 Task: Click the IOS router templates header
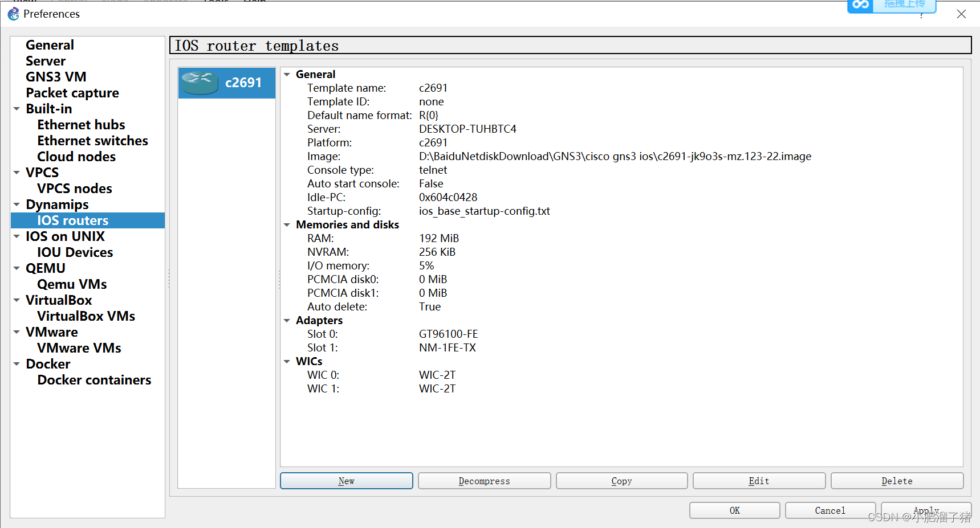tap(570, 46)
